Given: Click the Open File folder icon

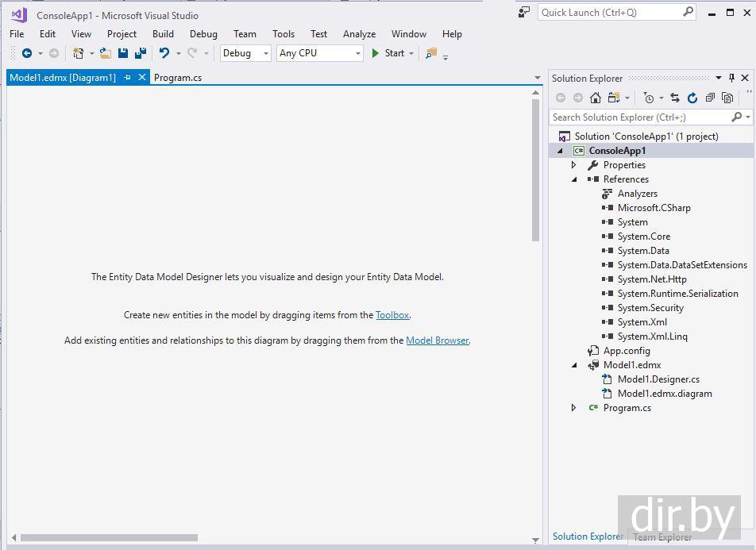Looking at the screenshot, I should [x=105, y=53].
